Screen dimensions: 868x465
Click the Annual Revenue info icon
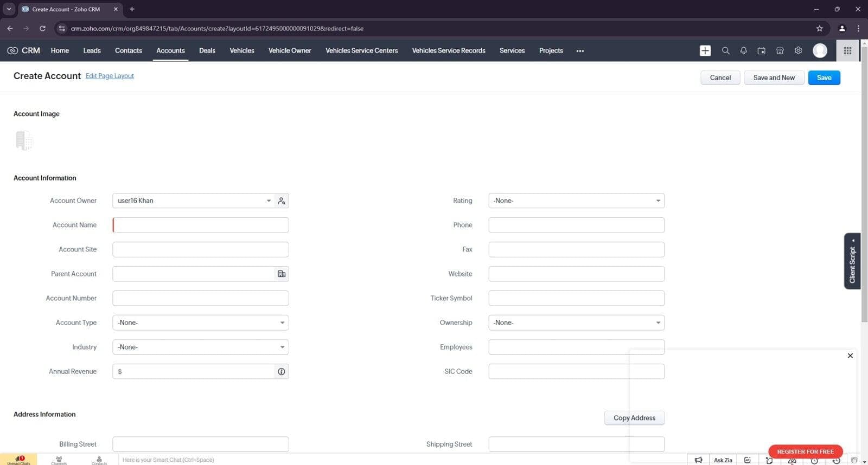click(x=282, y=371)
